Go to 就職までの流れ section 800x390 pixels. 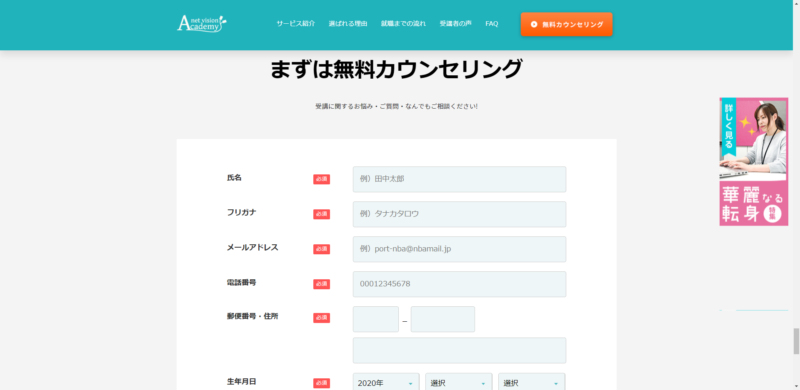[403, 24]
